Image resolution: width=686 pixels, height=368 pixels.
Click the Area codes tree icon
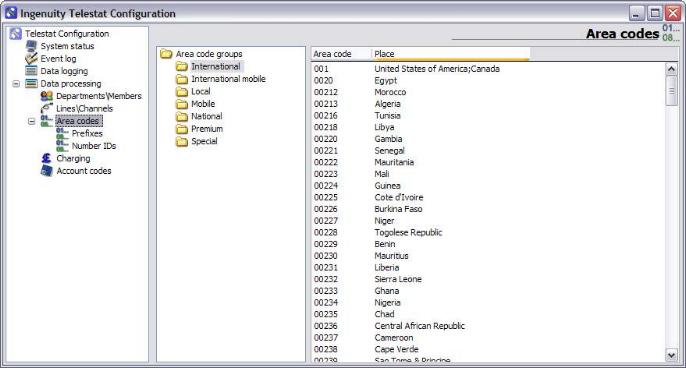[47, 121]
